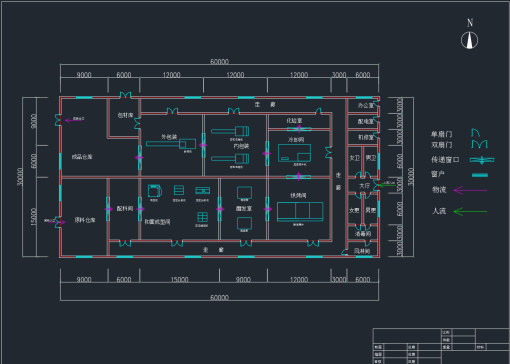Click the 外包装 room label
The width and height of the screenshot is (510, 364).
click(169, 137)
